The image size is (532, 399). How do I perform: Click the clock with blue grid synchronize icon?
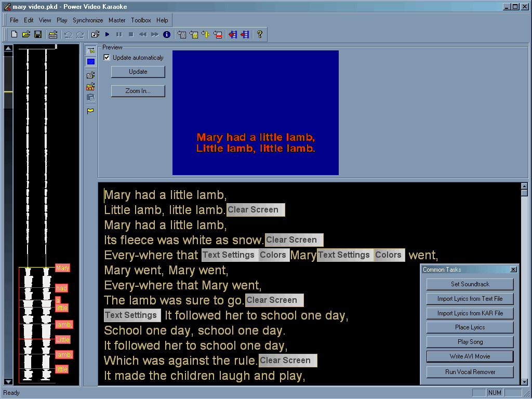[x=182, y=34]
